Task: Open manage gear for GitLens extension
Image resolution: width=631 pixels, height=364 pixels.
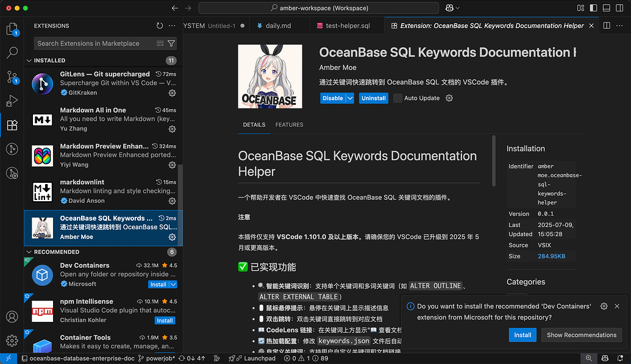Action: coord(172,93)
